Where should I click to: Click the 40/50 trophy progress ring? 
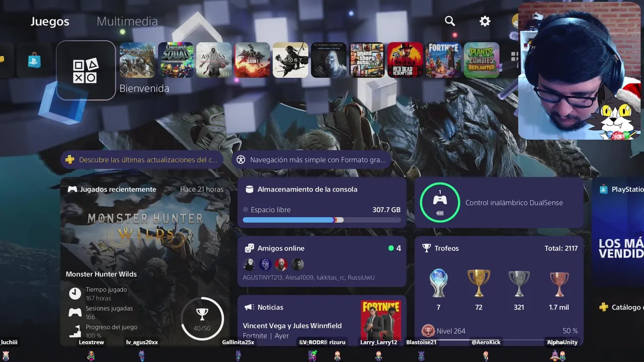click(202, 318)
